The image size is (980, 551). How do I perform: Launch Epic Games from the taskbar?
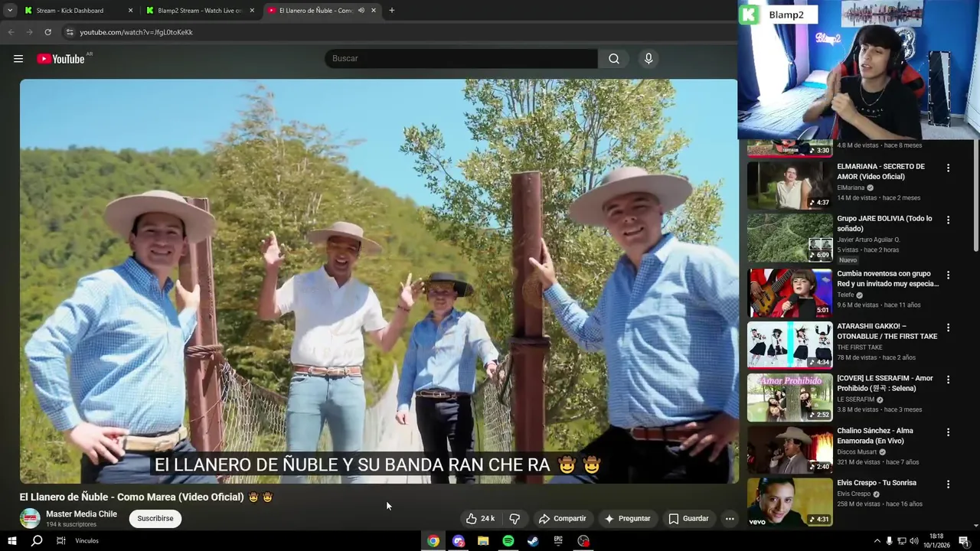click(x=558, y=541)
